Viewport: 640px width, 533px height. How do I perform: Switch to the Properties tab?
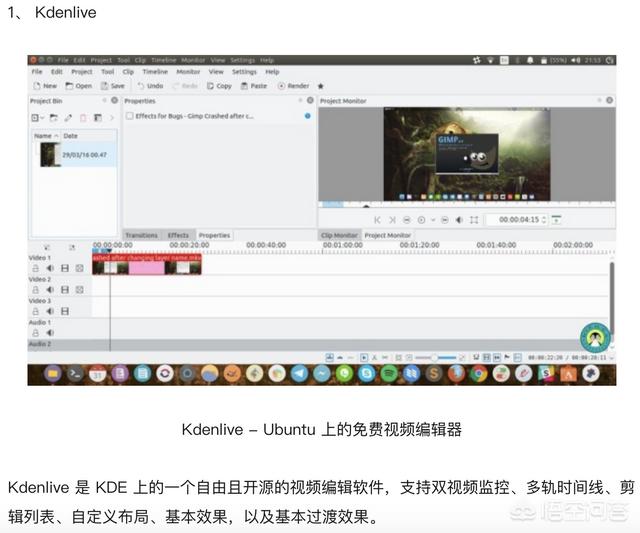(x=214, y=235)
